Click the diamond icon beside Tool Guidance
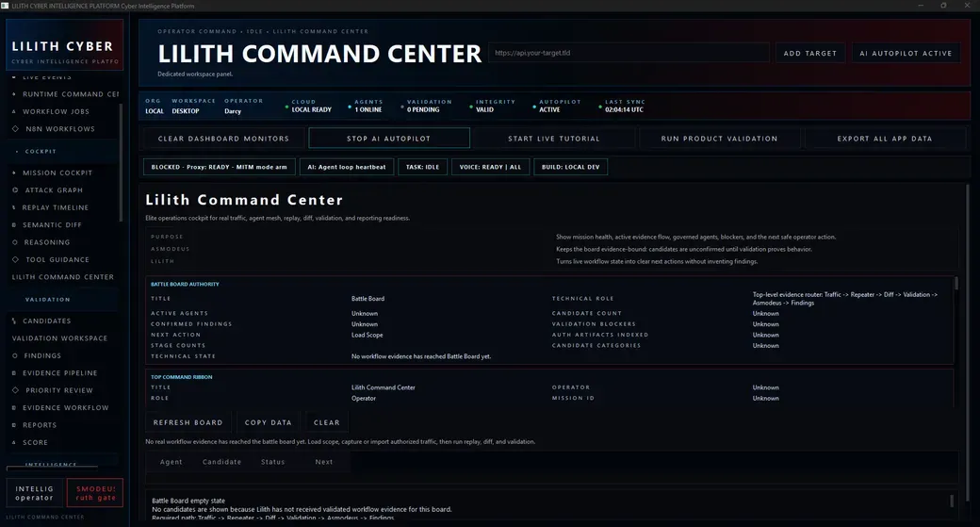Viewport: 980px width, 527px height. (x=15, y=259)
